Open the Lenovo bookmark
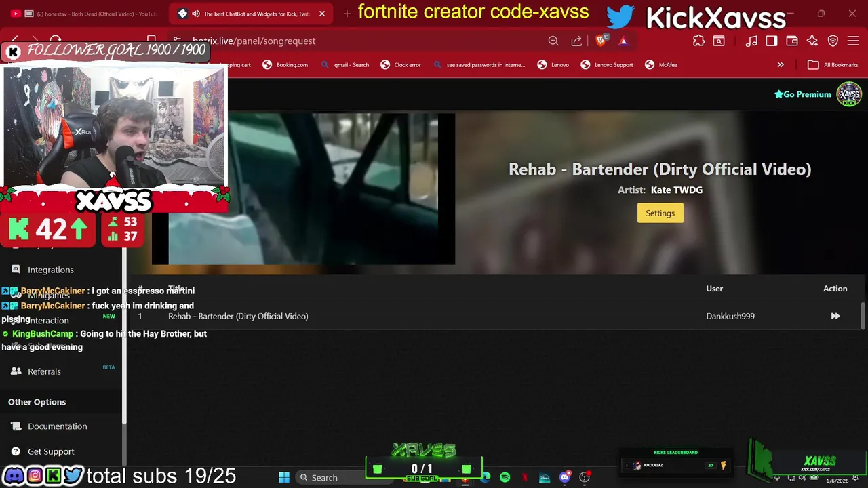 coord(553,65)
